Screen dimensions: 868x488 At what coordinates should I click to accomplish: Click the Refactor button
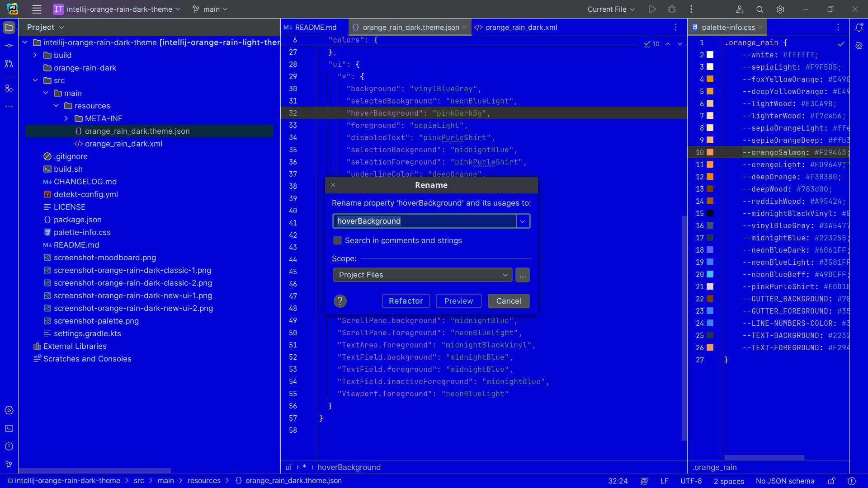coord(406,301)
